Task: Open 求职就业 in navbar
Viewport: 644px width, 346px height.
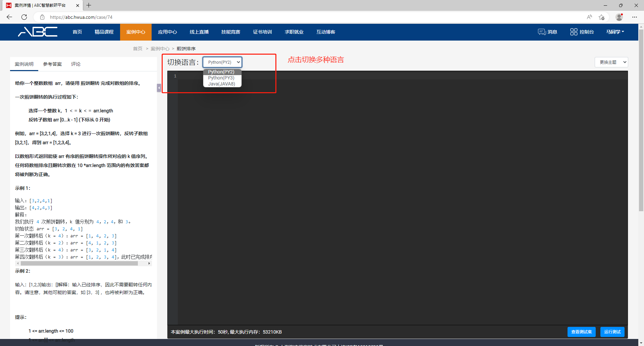Action: click(294, 32)
